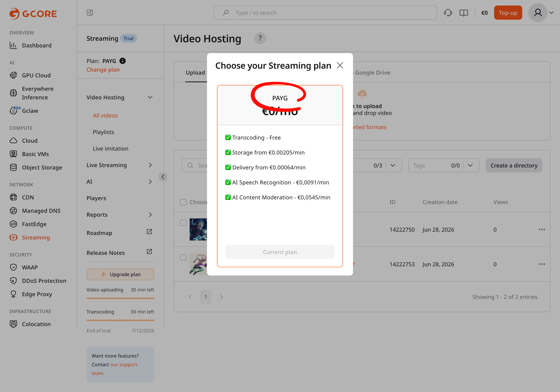
Task: Click the Video uploading progress bar
Action: coord(120,298)
